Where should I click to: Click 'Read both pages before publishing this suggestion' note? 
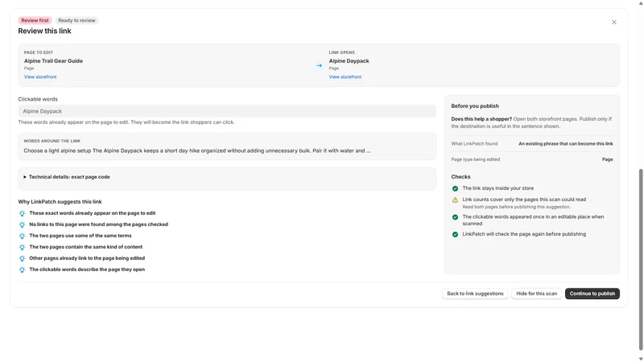click(x=516, y=207)
